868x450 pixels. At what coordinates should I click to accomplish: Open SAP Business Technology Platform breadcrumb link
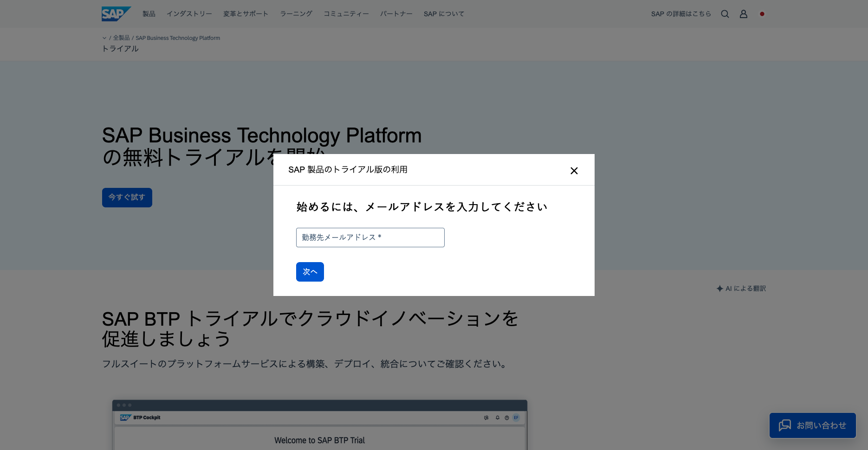tap(178, 38)
